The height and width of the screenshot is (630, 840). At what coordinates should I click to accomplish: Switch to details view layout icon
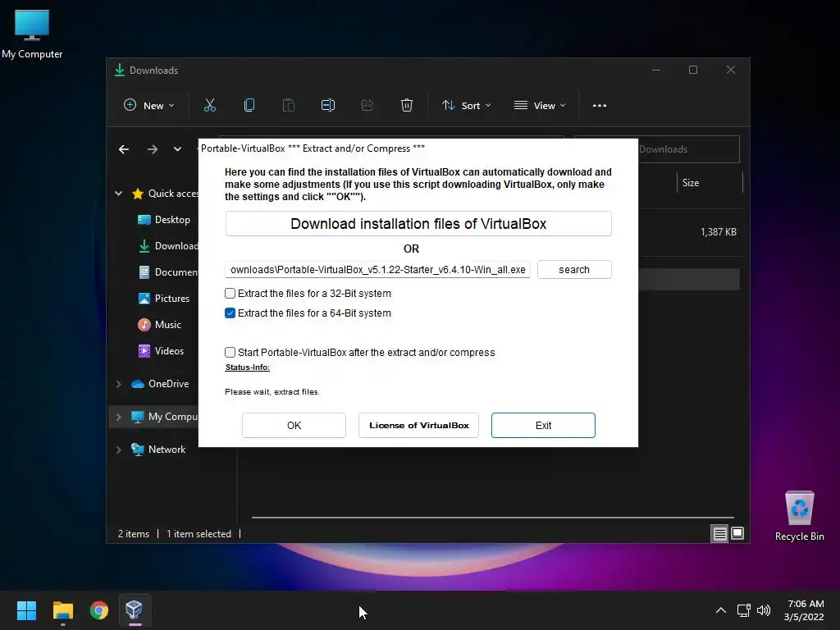click(719, 533)
